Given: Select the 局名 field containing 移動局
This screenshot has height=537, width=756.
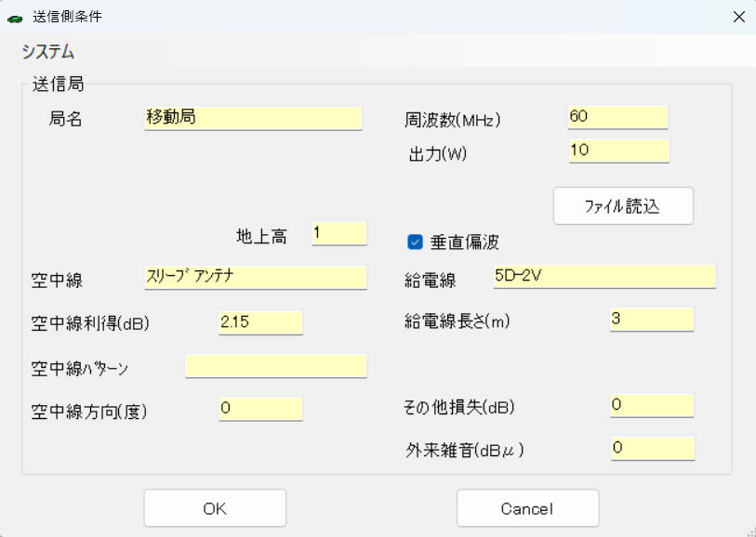Looking at the screenshot, I should pos(253,117).
